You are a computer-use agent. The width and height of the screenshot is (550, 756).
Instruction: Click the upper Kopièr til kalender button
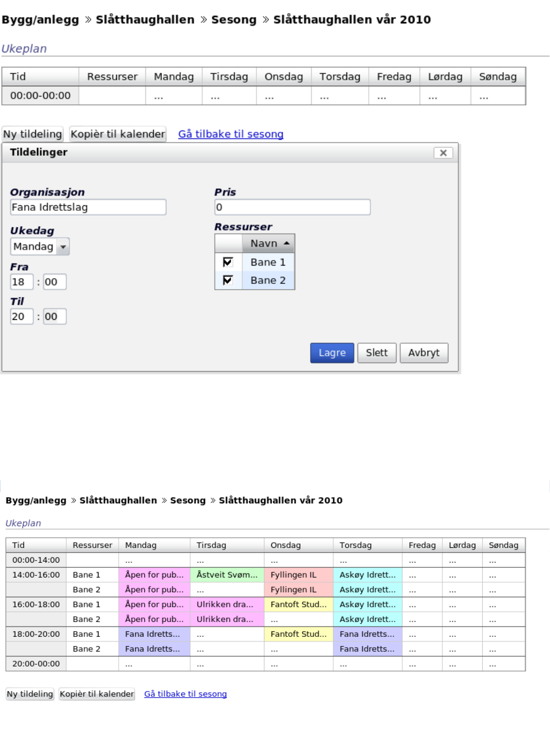[117, 134]
